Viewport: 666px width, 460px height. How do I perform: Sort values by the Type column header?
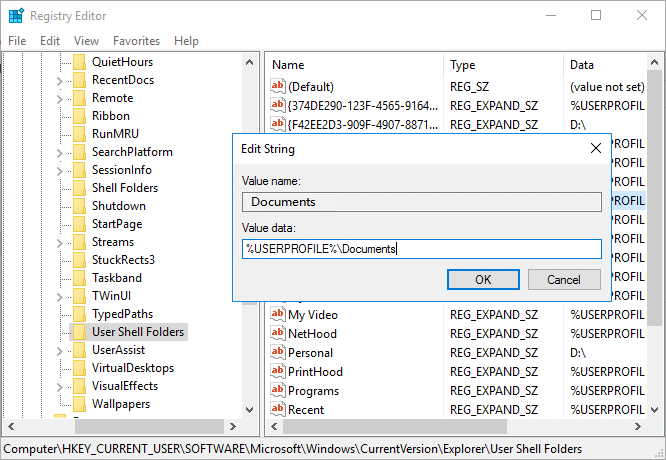pyautogui.click(x=462, y=64)
